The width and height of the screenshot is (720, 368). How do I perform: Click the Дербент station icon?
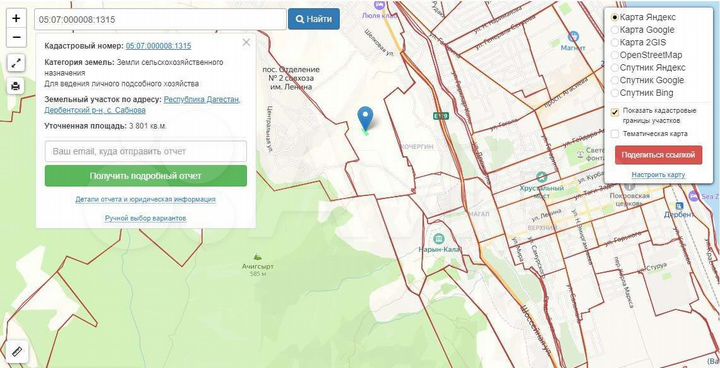(680, 205)
